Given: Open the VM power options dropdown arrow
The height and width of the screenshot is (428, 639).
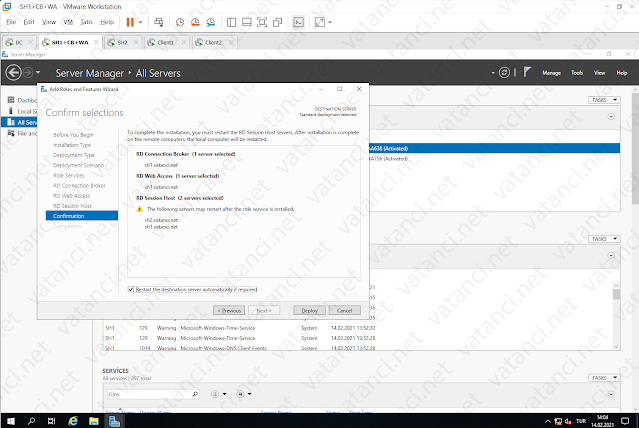Looking at the screenshot, I should click(x=141, y=22).
